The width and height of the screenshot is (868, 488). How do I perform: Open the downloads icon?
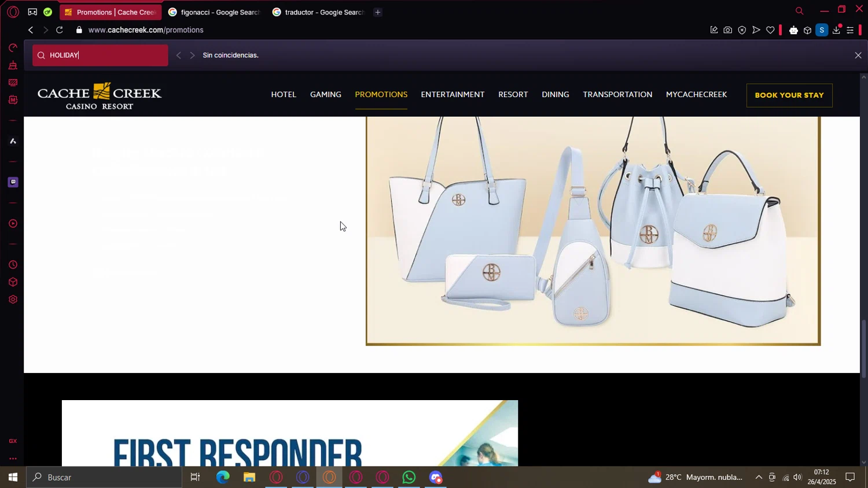coord(836,30)
